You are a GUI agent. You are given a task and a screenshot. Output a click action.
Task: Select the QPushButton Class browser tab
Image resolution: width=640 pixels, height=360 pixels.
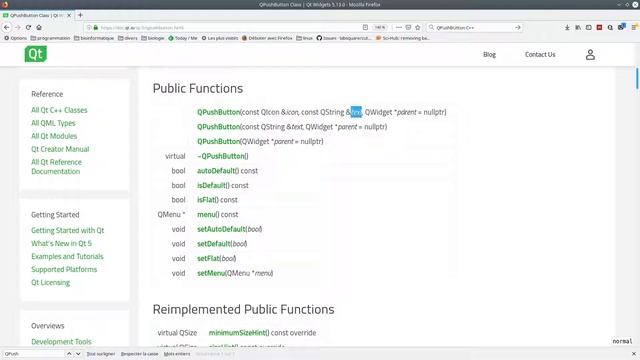coord(36,15)
